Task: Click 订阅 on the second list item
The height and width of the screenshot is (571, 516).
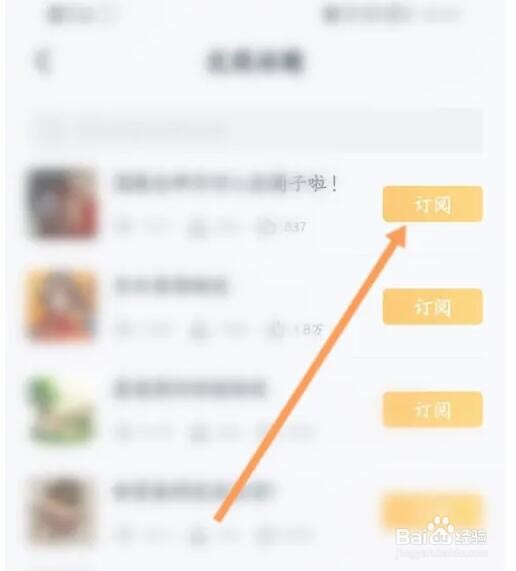Action: point(433,306)
